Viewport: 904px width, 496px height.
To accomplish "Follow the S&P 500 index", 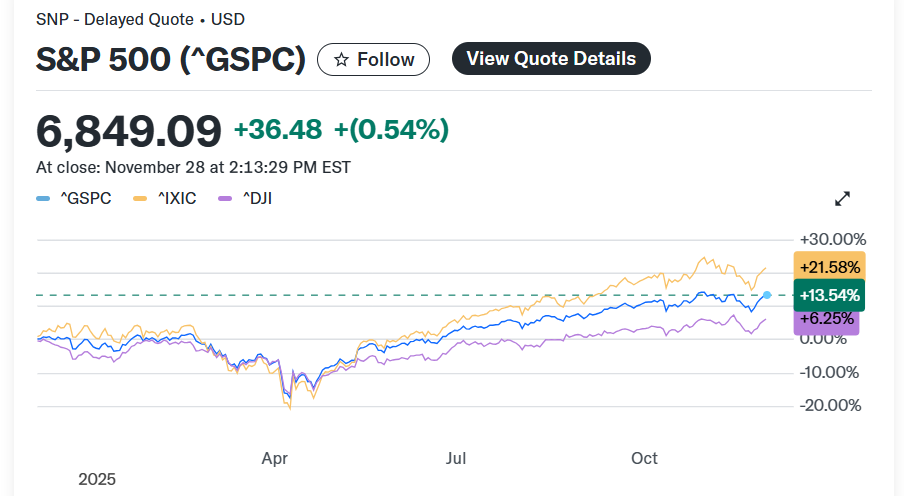I will (x=373, y=60).
